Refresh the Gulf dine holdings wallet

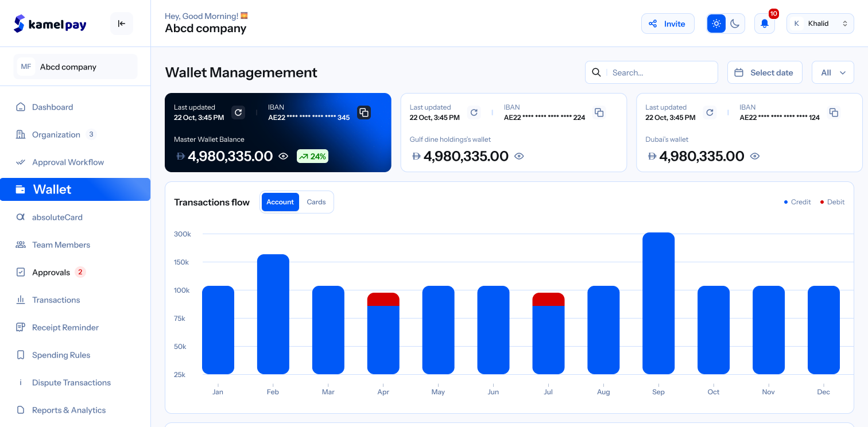tap(474, 112)
